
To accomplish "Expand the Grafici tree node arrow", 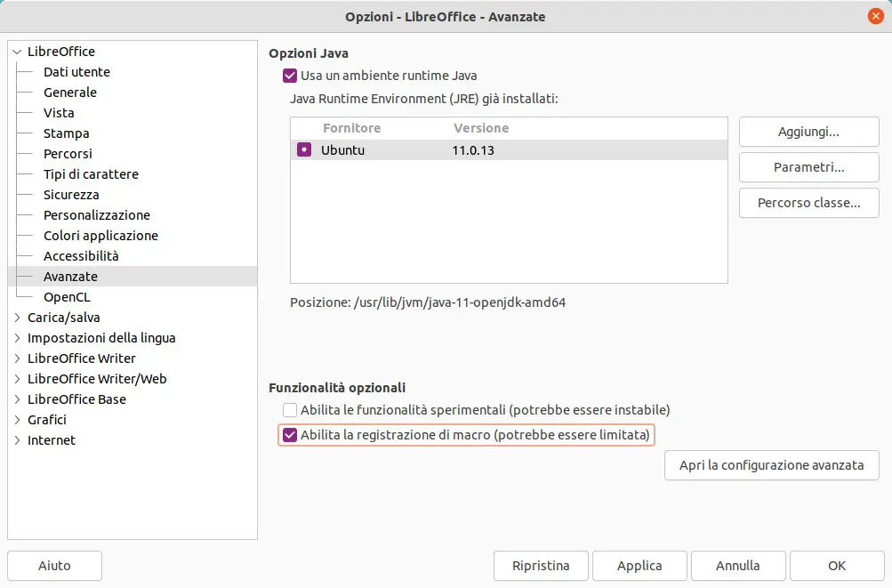I will coord(17,420).
